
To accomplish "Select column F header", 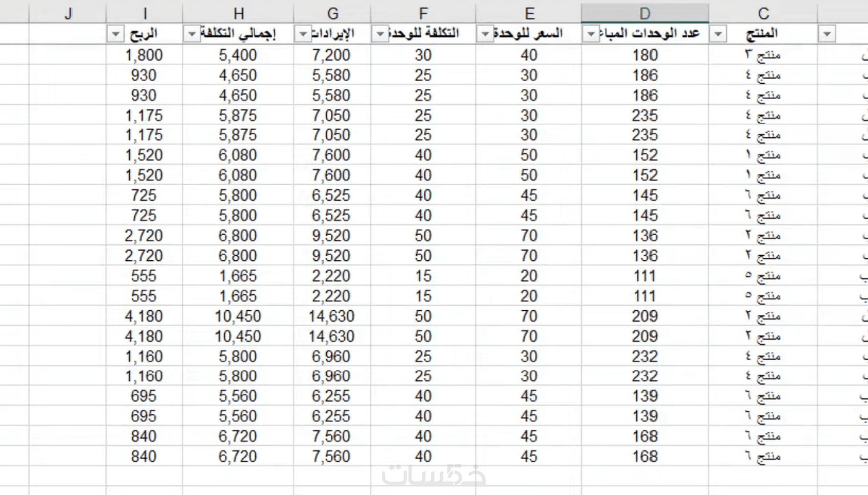I will [423, 13].
